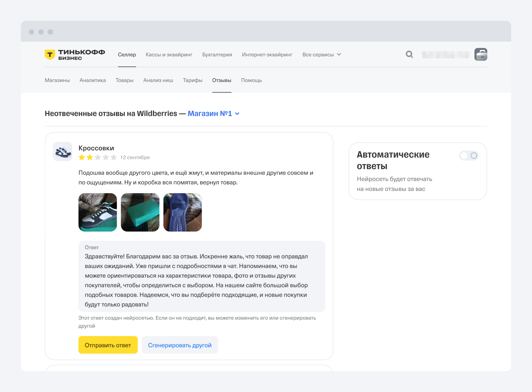Screen dimensions: 532x392
Task: Open Кассы и эквайринг section
Action: 169,55
